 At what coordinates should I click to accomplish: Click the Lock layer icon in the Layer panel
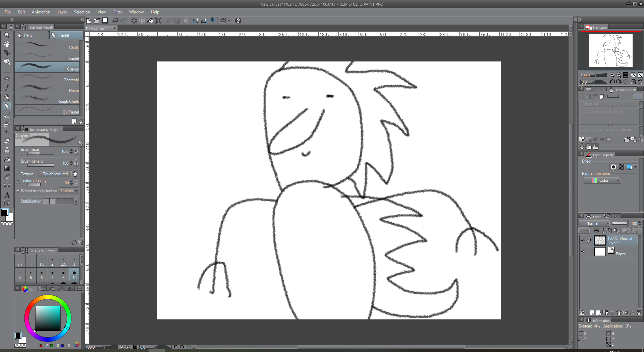610,230
